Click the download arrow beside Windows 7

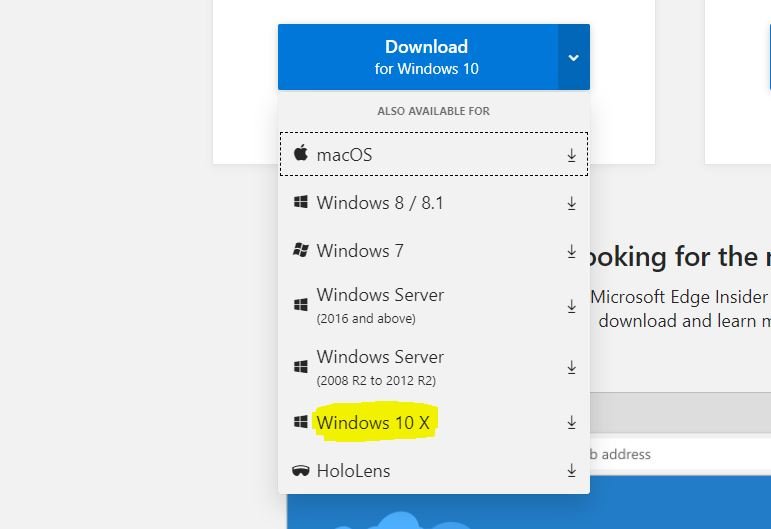coord(572,251)
